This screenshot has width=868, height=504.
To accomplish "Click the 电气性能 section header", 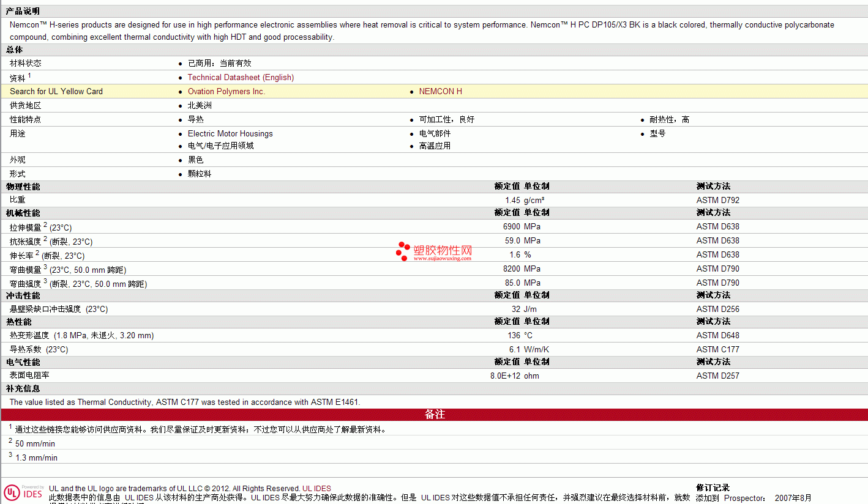I will pyautogui.click(x=23, y=362).
